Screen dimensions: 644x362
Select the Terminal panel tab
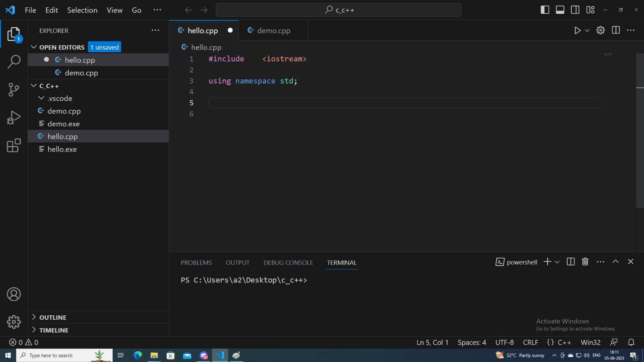pyautogui.click(x=342, y=263)
